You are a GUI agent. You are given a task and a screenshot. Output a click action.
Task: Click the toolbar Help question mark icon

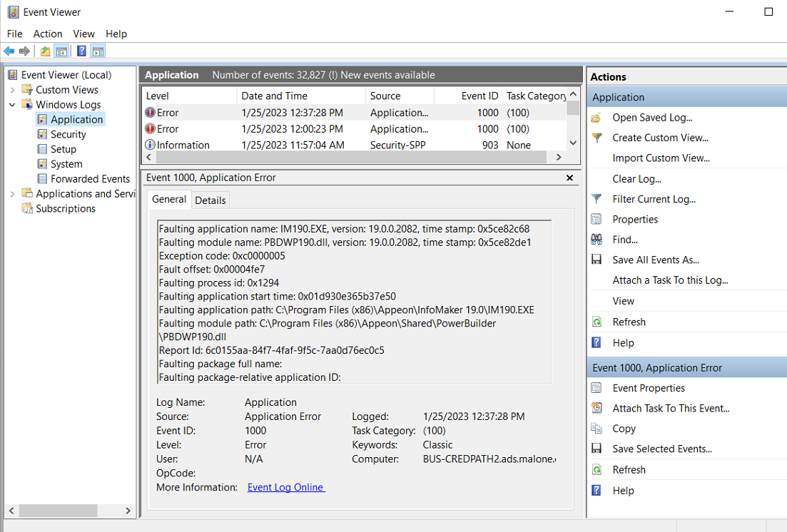pyautogui.click(x=81, y=51)
